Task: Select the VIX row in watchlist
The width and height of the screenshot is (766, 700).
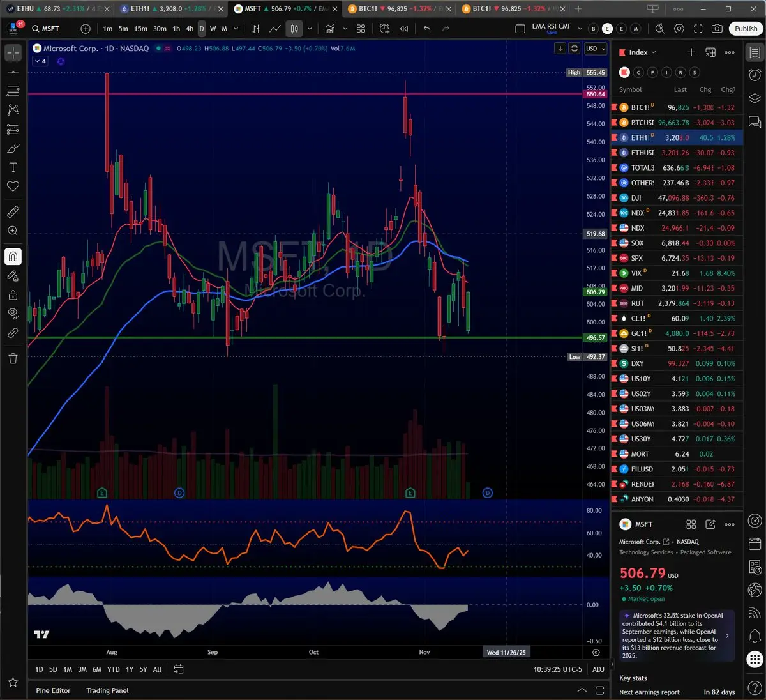Action: (x=677, y=273)
